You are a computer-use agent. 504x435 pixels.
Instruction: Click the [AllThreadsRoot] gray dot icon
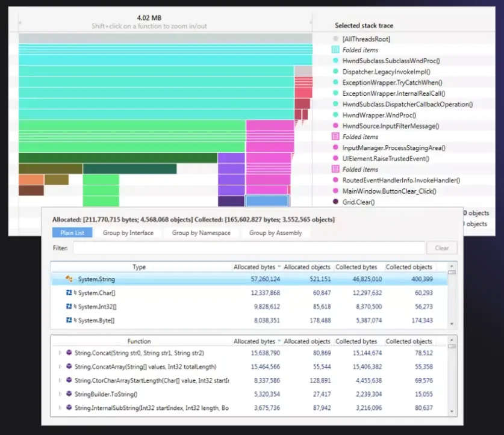335,39
